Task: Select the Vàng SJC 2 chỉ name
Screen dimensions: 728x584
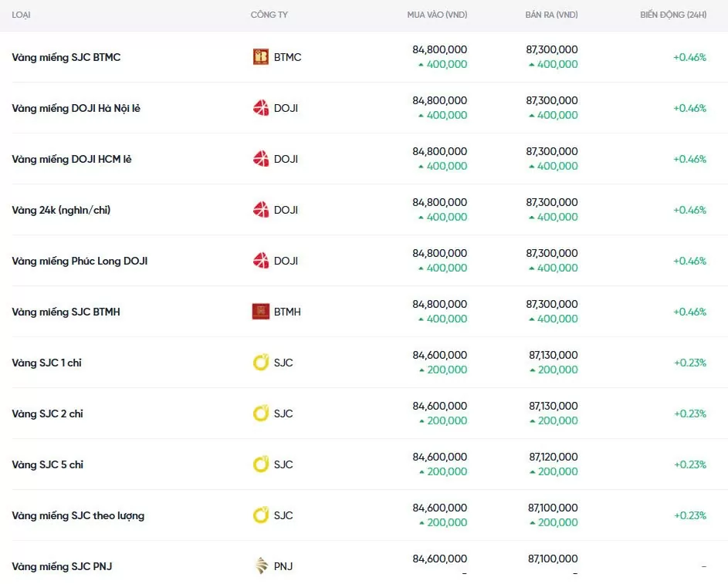Action: (x=47, y=414)
